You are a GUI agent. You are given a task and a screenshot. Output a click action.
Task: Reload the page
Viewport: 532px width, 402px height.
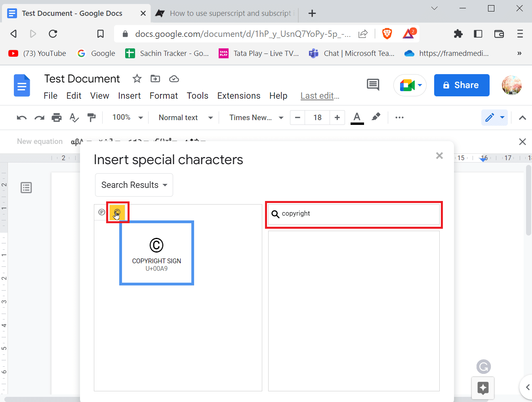[53, 34]
